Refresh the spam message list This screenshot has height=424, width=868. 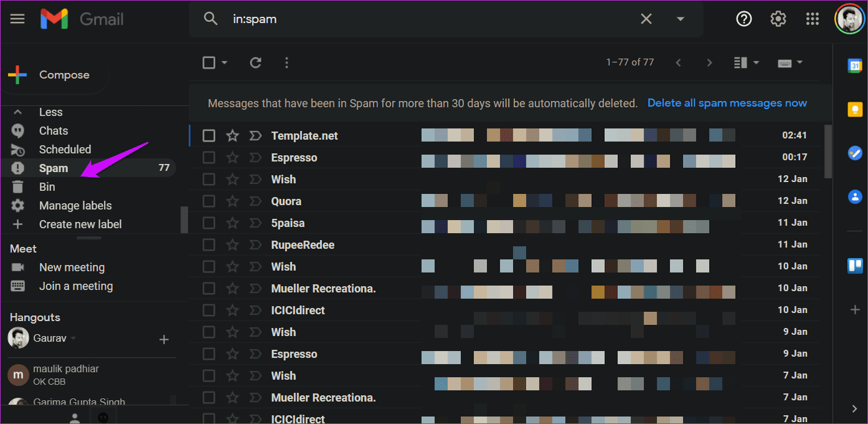pyautogui.click(x=256, y=62)
